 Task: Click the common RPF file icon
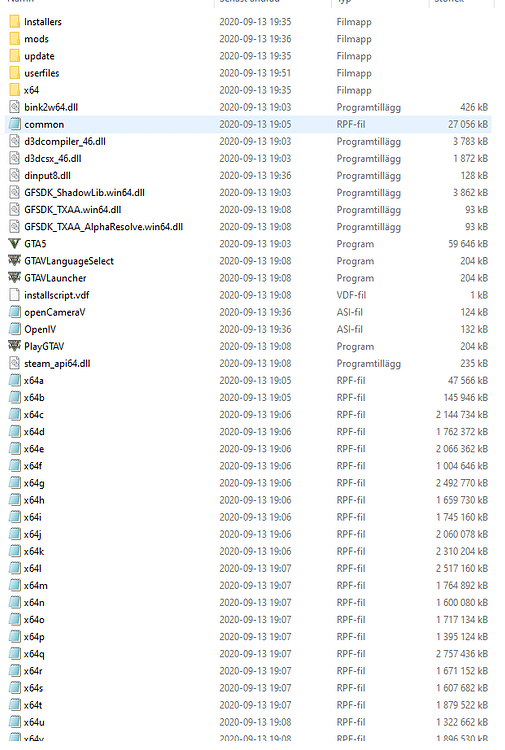[x=15, y=124]
